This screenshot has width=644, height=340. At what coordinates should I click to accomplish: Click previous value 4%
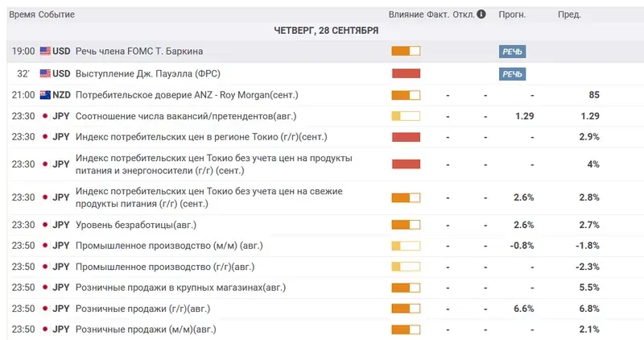593,164
